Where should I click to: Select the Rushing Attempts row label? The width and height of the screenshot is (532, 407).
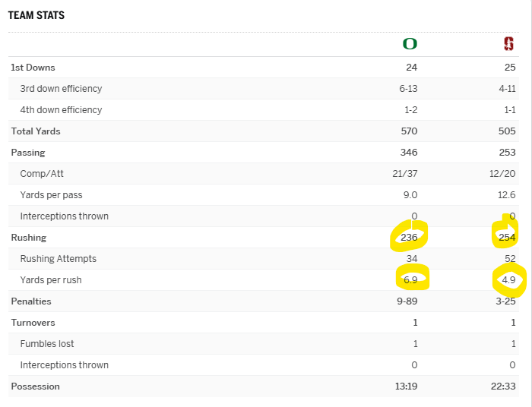click(59, 259)
